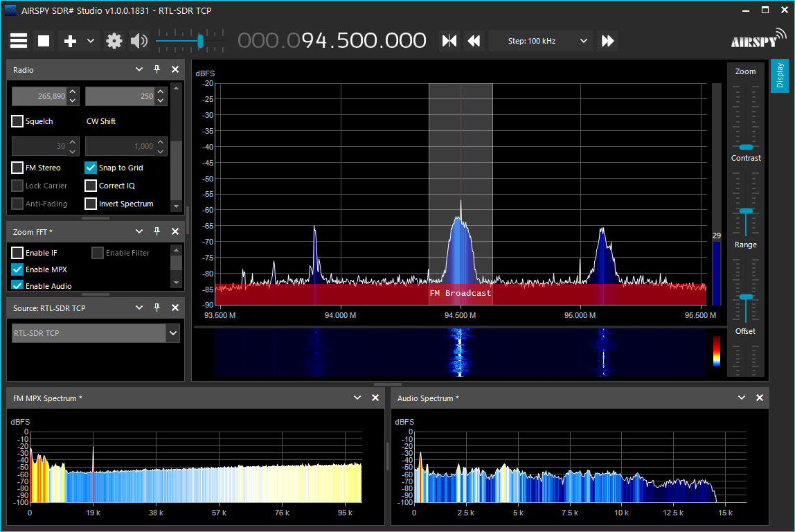Screen dimensions: 795x532
Task: Enable the Enable IF checkbox
Action: (17, 253)
